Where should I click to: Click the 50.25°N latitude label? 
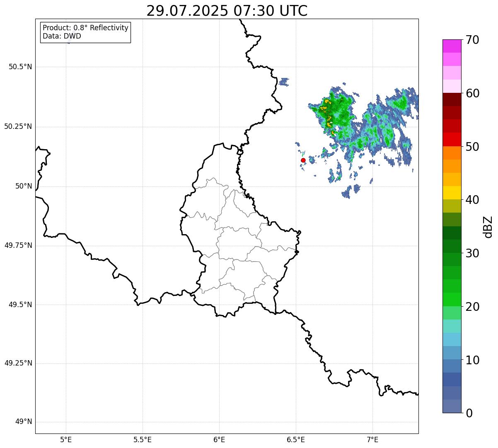point(18,126)
